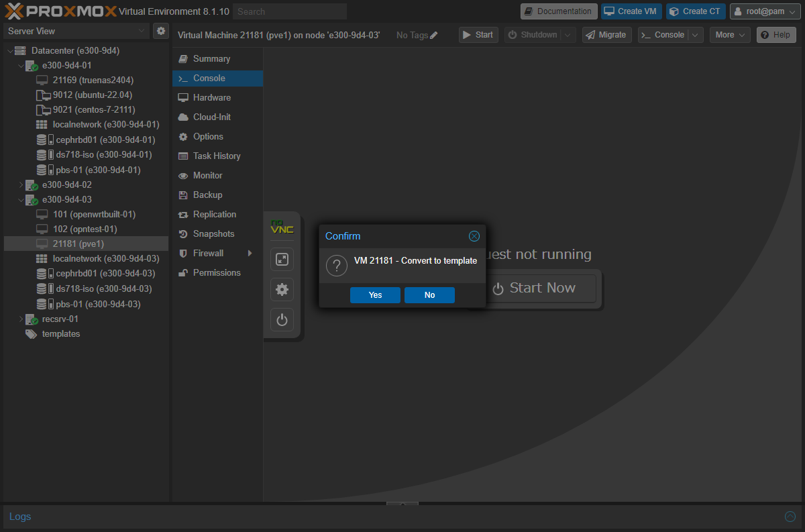Expand the Logs panel circle arrow
Viewport: 805px width, 532px height.
pos(790,517)
